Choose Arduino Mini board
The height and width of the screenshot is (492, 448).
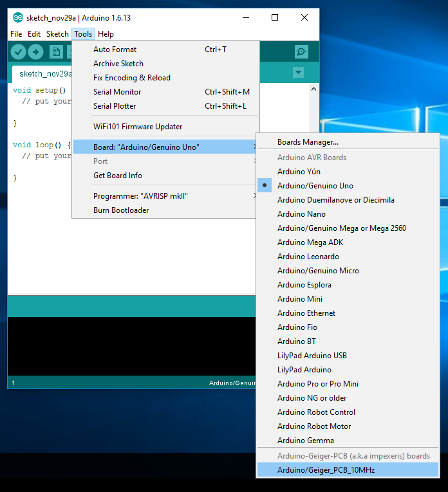pyautogui.click(x=348, y=298)
